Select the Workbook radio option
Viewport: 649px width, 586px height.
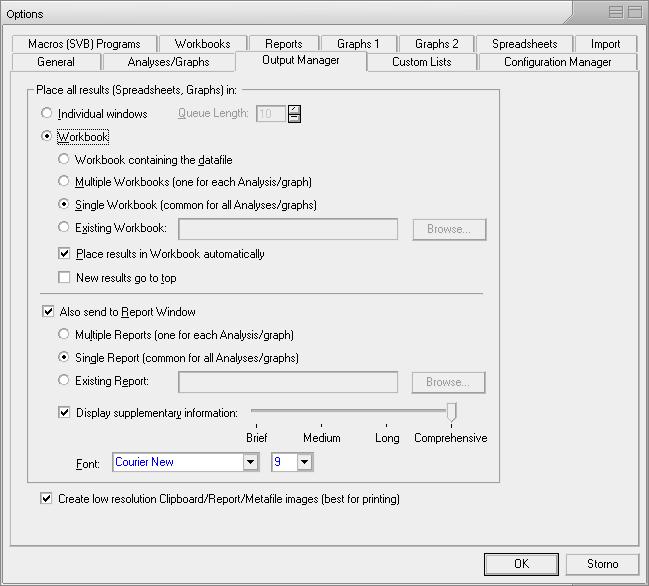click(47, 136)
